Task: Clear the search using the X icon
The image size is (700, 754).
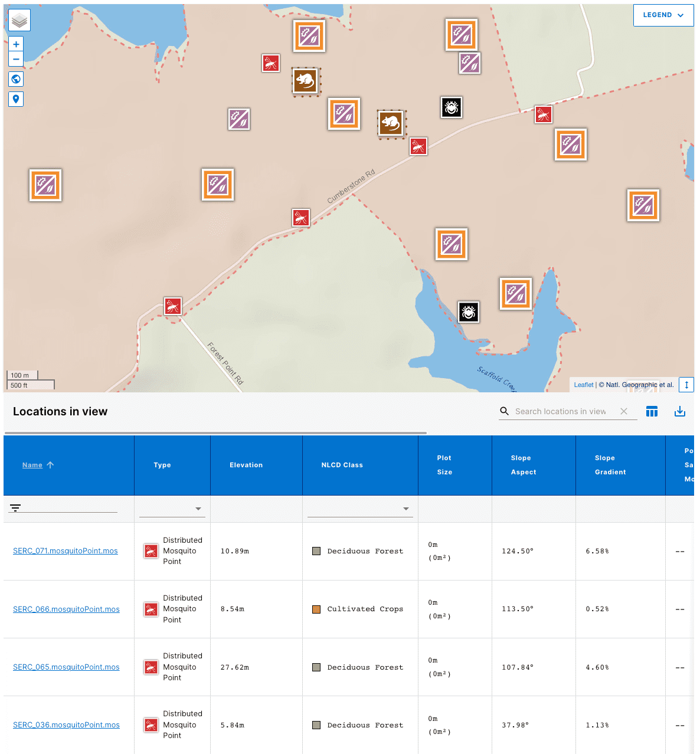Action: 624,411
